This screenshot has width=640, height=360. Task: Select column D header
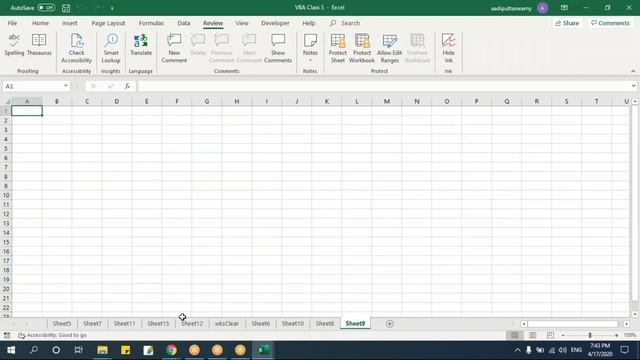point(117,101)
